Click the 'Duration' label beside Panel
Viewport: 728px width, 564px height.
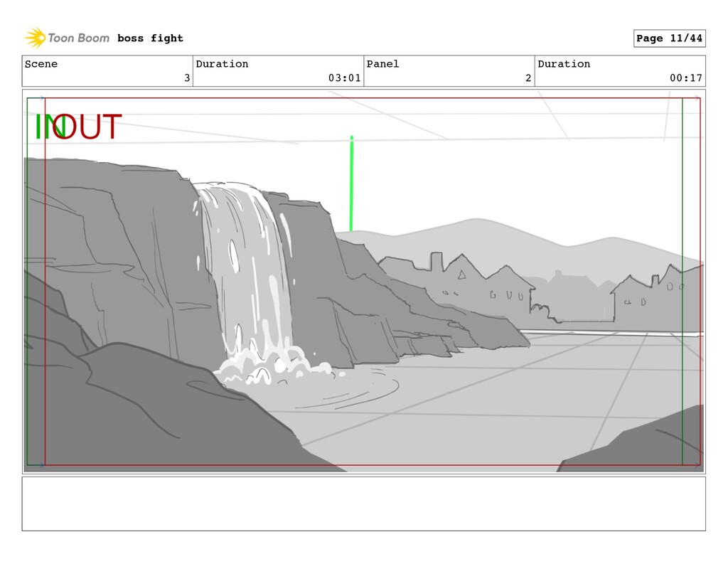(564, 63)
